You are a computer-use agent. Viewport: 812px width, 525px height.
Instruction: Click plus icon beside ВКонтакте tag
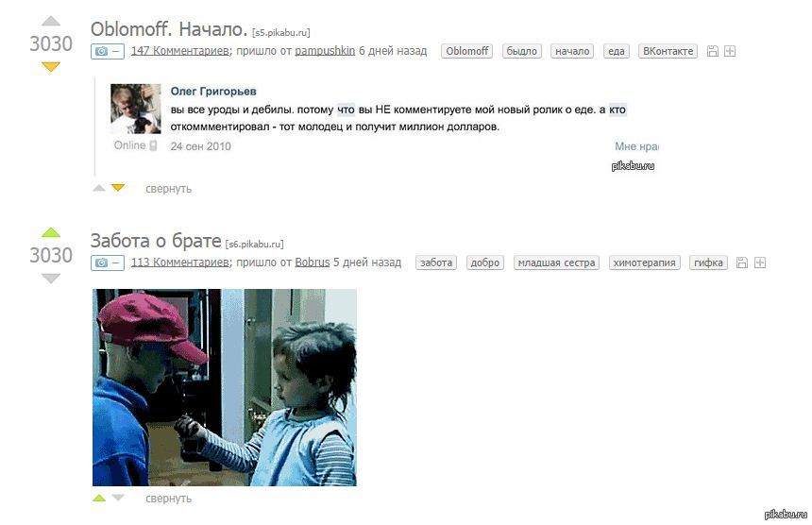(730, 51)
